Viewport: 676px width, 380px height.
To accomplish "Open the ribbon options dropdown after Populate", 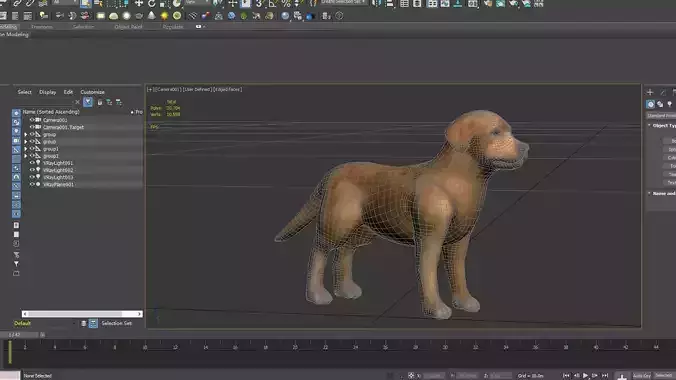I will pyautogui.click(x=200, y=26).
